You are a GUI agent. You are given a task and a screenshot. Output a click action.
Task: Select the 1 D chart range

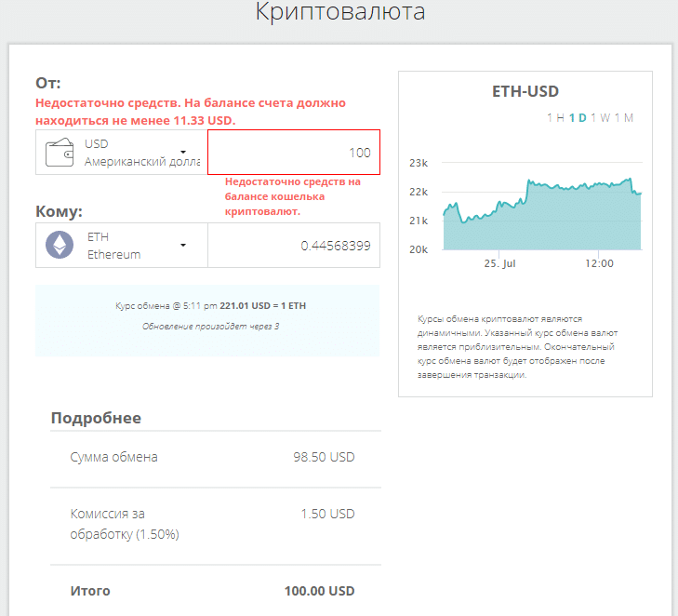click(578, 117)
